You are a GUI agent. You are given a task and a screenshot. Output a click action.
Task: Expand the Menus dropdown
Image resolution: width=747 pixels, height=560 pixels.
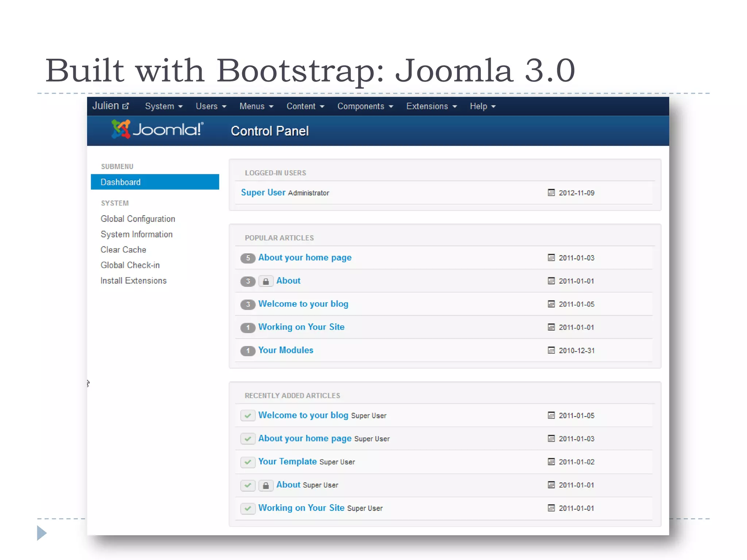(256, 106)
